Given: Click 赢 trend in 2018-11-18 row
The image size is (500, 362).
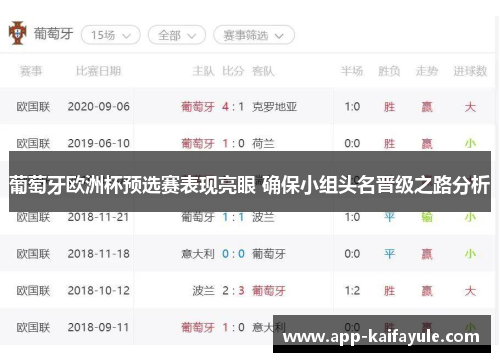Looking at the screenshot, I should [x=427, y=254].
